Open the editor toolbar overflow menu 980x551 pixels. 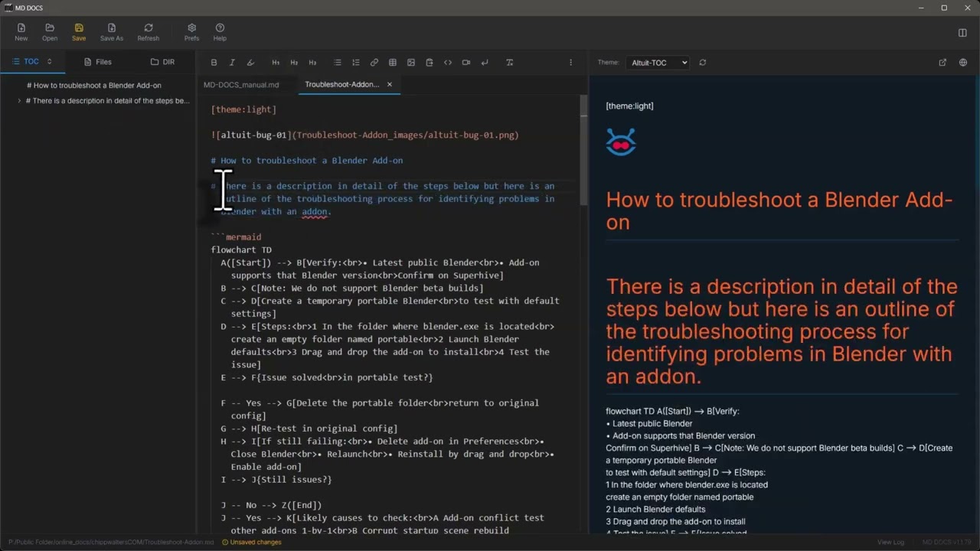pos(570,63)
